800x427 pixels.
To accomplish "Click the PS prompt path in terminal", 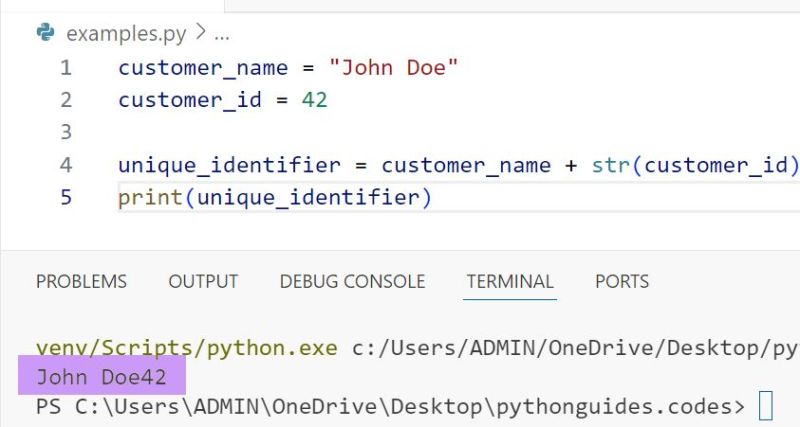I will pos(391,407).
